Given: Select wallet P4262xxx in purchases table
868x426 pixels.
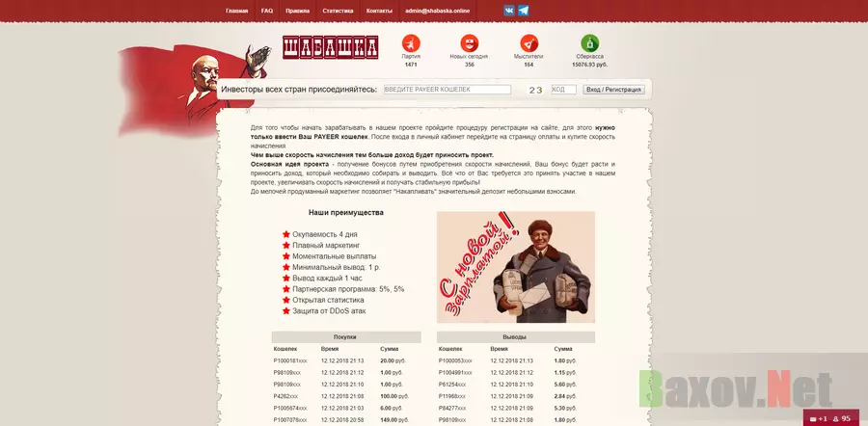Looking at the screenshot, I should tap(285, 397).
